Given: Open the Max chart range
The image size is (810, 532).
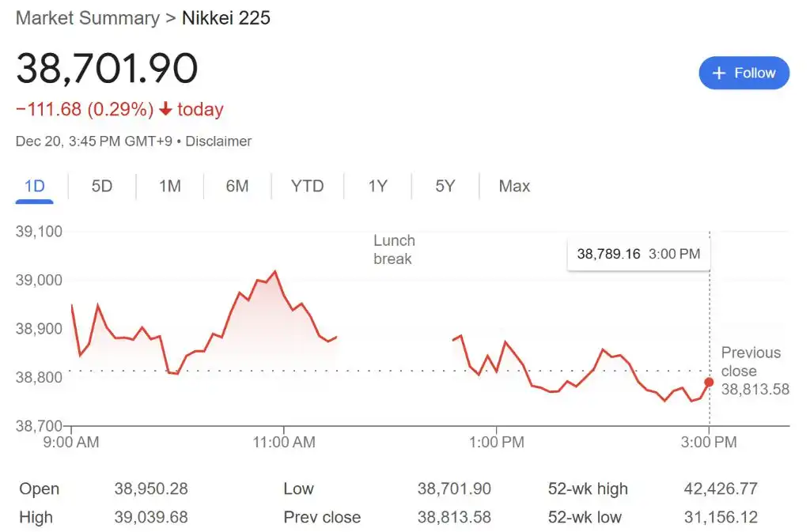Looking at the screenshot, I should click(514, 186).
